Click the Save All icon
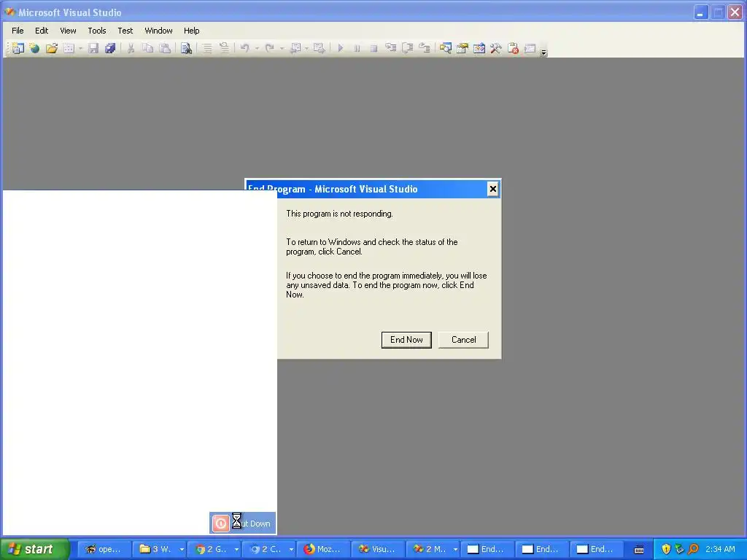 click(110, 48)
